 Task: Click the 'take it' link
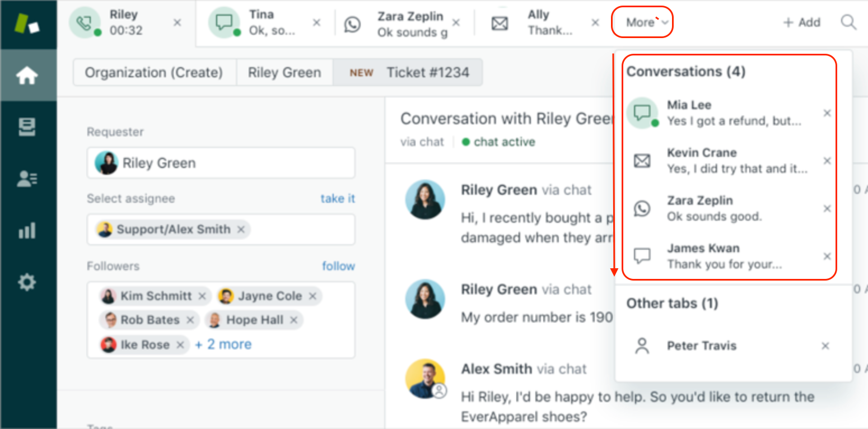click(338, 198)
